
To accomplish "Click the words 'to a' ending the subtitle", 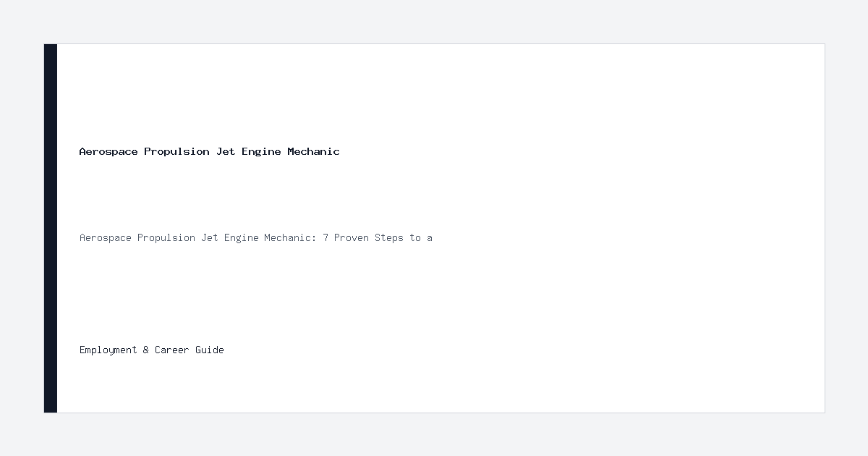I will (x=421, y=237).
